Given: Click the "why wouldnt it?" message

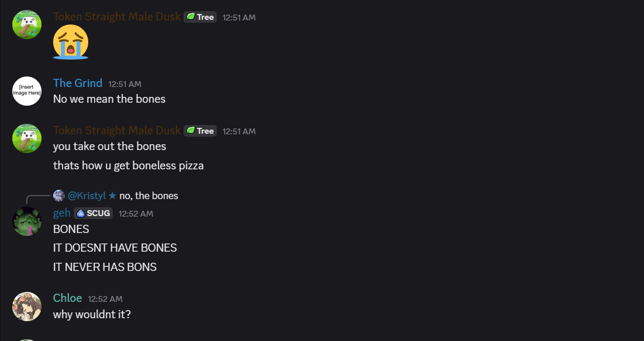Looking at the screenshot, I should click(x=92, y=314).
